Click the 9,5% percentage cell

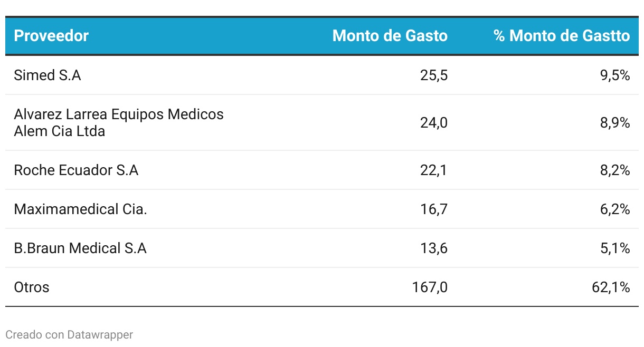pyautogui.click(x=615, y=75)
